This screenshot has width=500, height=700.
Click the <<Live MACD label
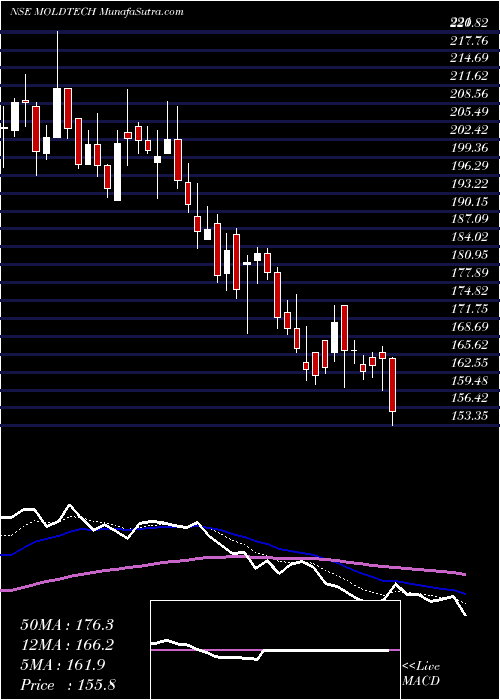[421, 674]
